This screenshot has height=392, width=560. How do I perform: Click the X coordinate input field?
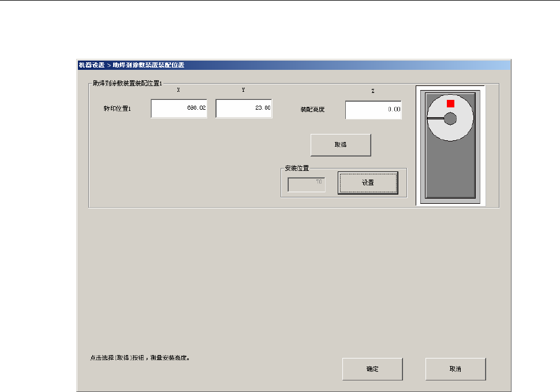pyautogui.click(x=179, y=109)
